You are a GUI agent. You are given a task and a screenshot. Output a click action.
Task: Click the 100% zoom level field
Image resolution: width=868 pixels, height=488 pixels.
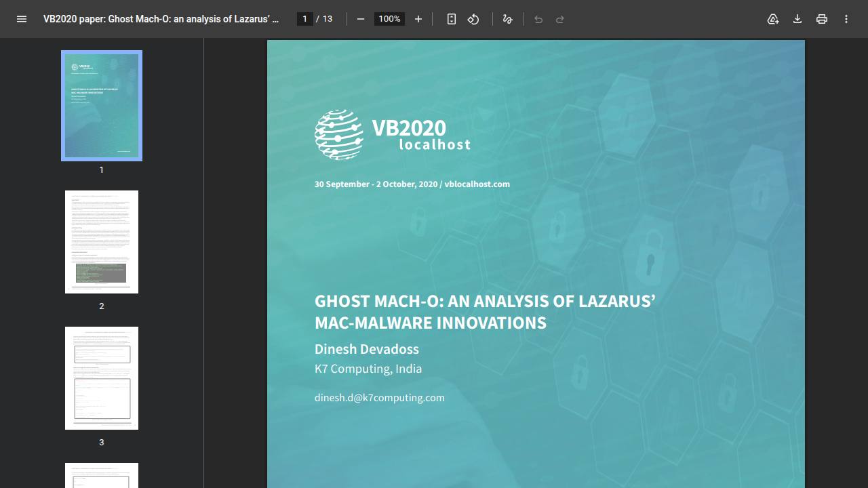tap(389, 19)
